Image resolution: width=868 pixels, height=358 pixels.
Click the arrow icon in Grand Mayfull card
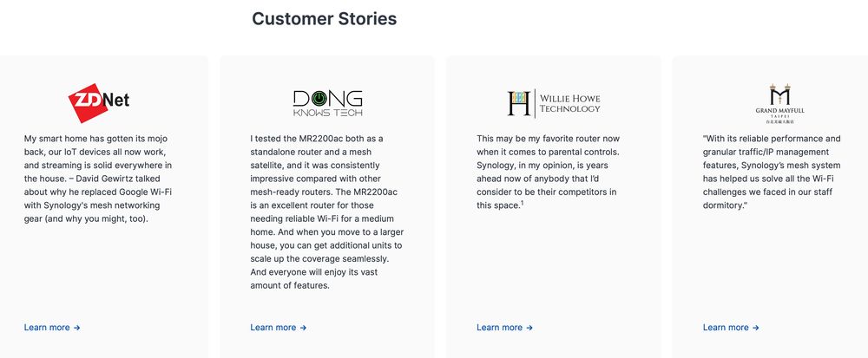click(756, 328)
